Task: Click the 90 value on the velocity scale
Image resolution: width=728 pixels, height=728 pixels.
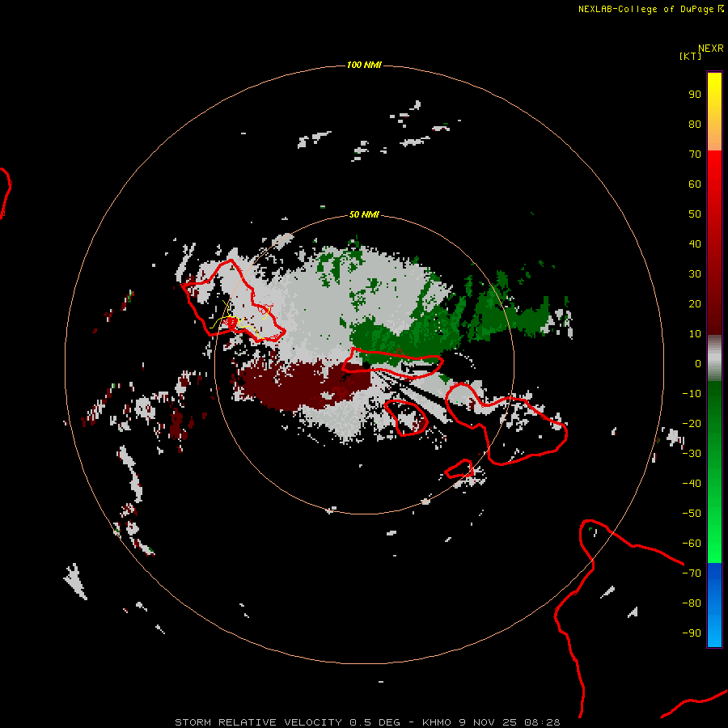Action: point(695,95)
